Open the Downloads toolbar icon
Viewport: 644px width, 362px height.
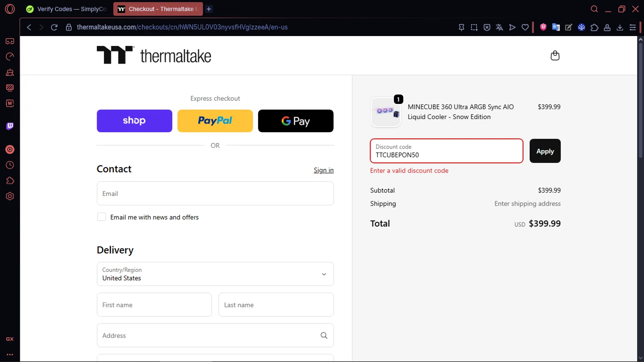[x=620, y=27]
